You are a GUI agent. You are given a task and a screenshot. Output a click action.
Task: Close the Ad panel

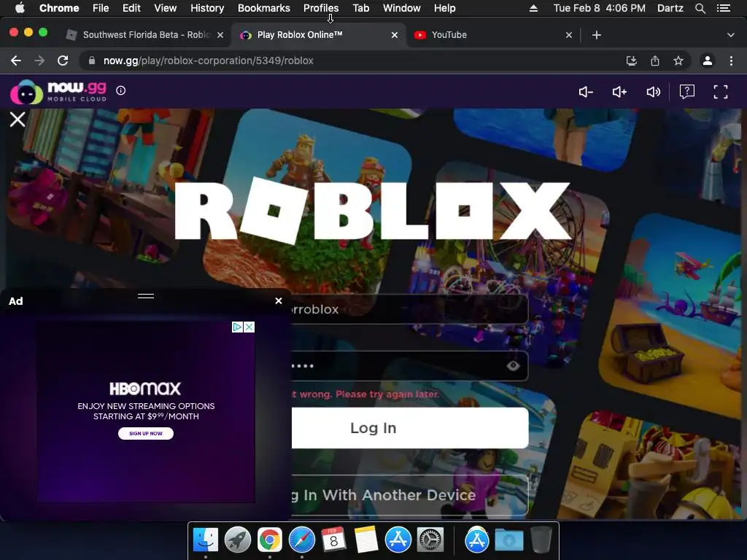279,301
